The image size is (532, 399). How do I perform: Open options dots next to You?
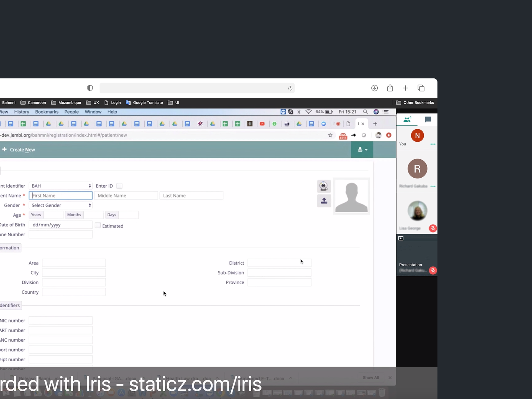(x=433, y=144)
